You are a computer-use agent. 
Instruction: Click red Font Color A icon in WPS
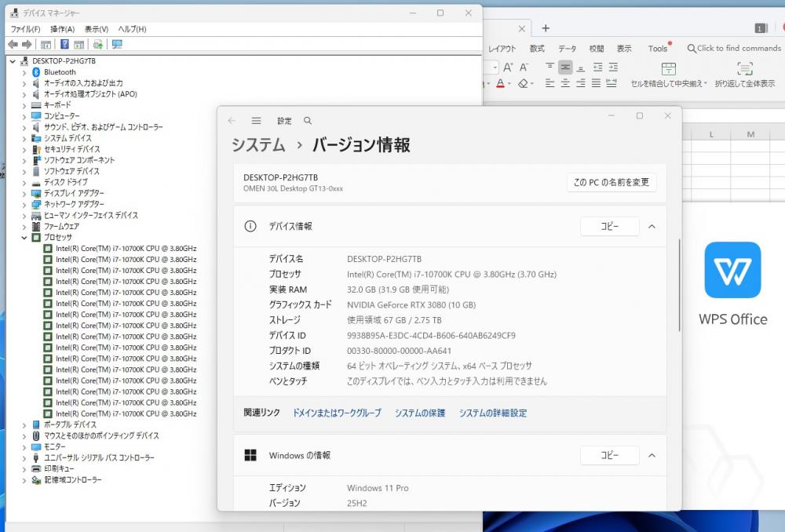coord(500,84)
